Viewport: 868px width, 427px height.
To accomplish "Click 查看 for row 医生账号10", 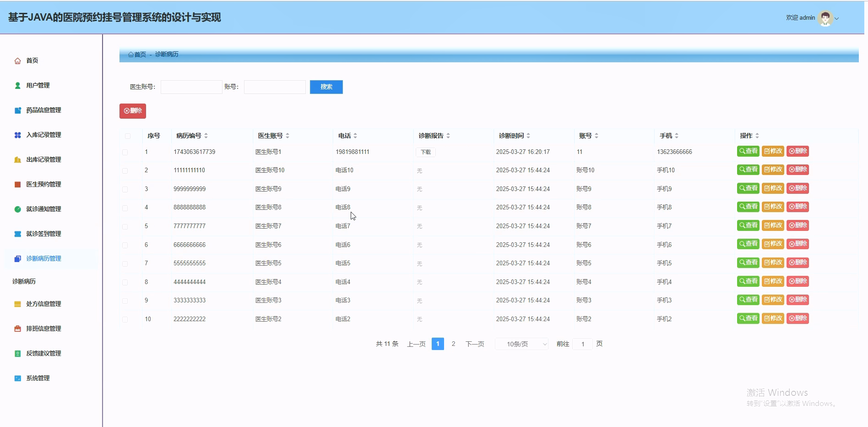I will click(749, 170).
